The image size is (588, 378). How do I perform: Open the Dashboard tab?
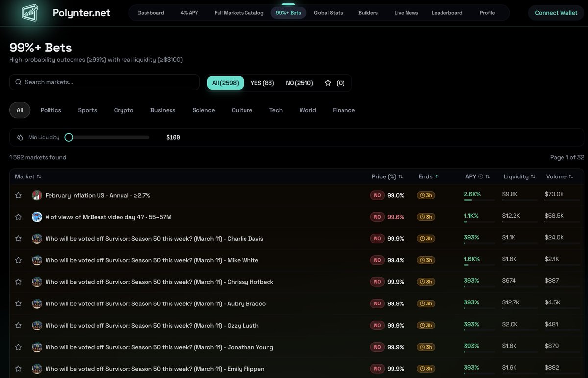coord(151,13)
